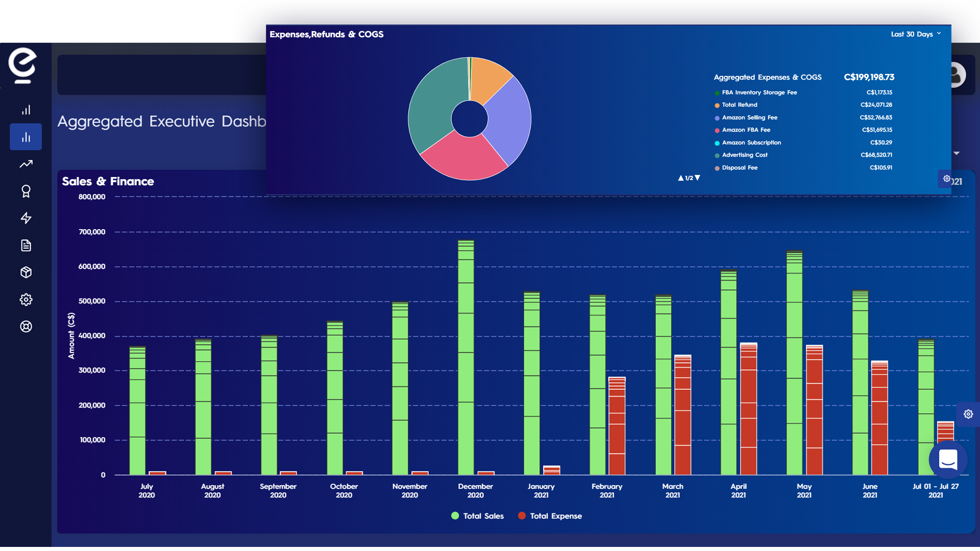
Task: Open the Sales & Finance section header
Action: point(108,181)
